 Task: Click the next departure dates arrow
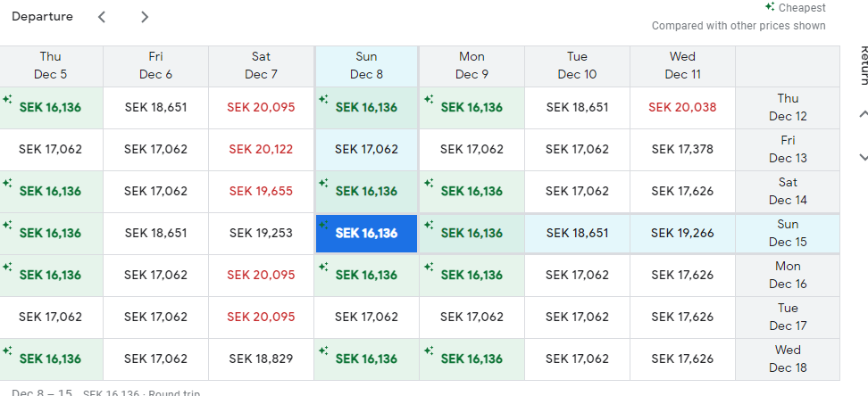pyautogui.click(x=145, y=17)
